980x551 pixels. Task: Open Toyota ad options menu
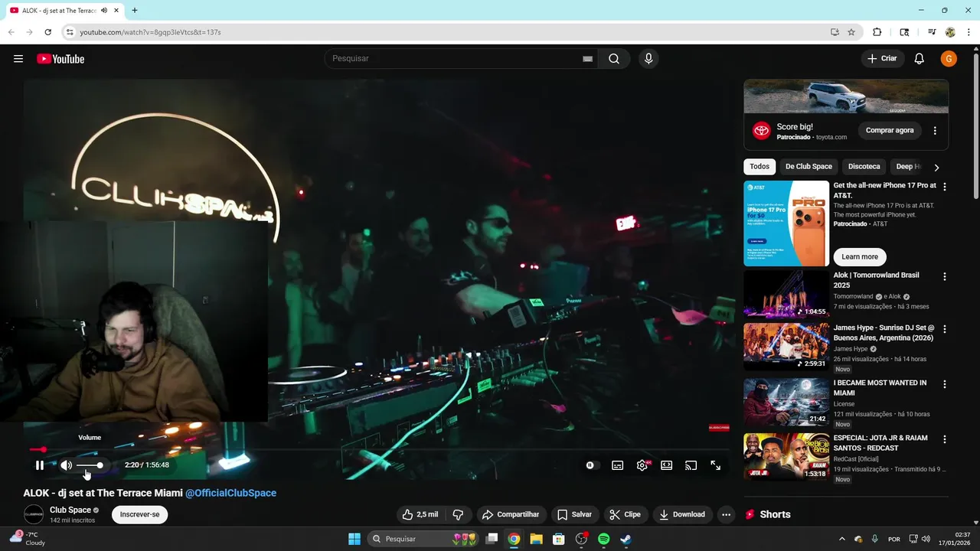point(935,131)
